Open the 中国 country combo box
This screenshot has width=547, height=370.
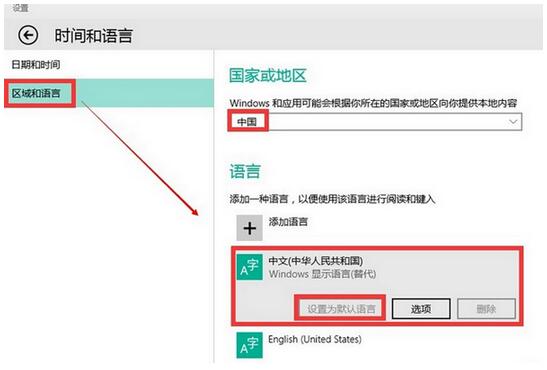(x=376, y=122)
